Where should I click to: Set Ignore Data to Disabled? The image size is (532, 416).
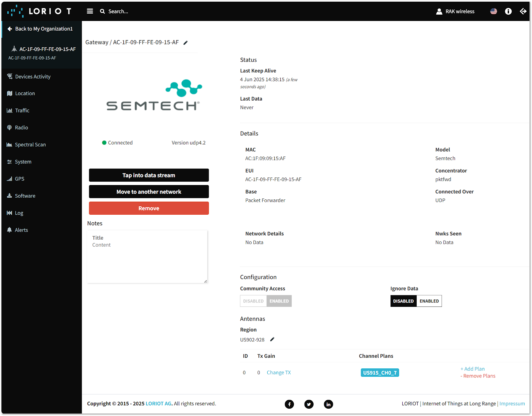(403, 301)
